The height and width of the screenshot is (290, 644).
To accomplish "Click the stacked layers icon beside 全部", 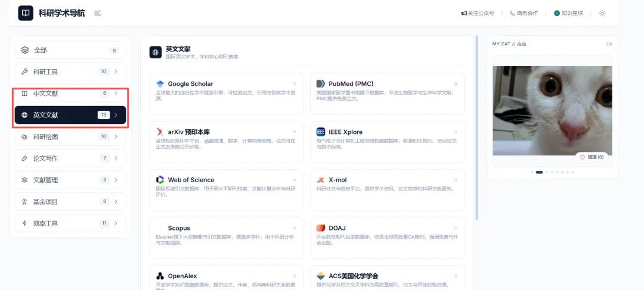I will [x=25, y=51].
